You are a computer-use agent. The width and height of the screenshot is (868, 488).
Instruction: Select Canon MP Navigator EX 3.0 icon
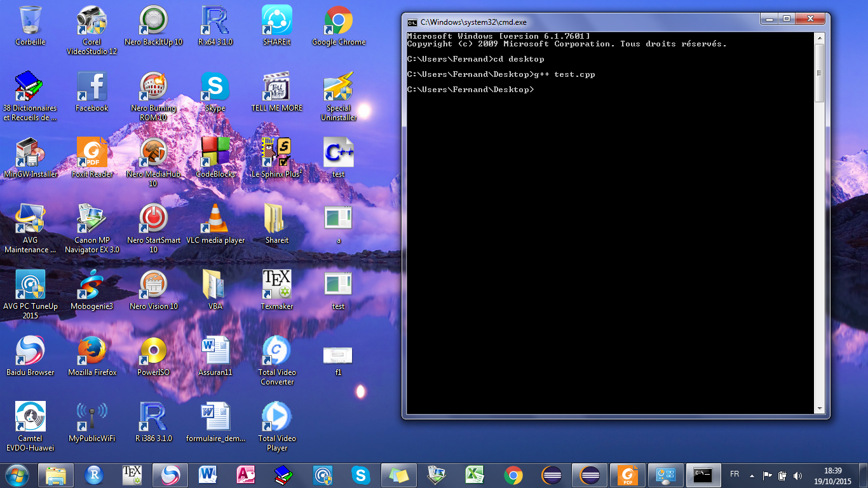pyautogui.click(x=92, y=228)
